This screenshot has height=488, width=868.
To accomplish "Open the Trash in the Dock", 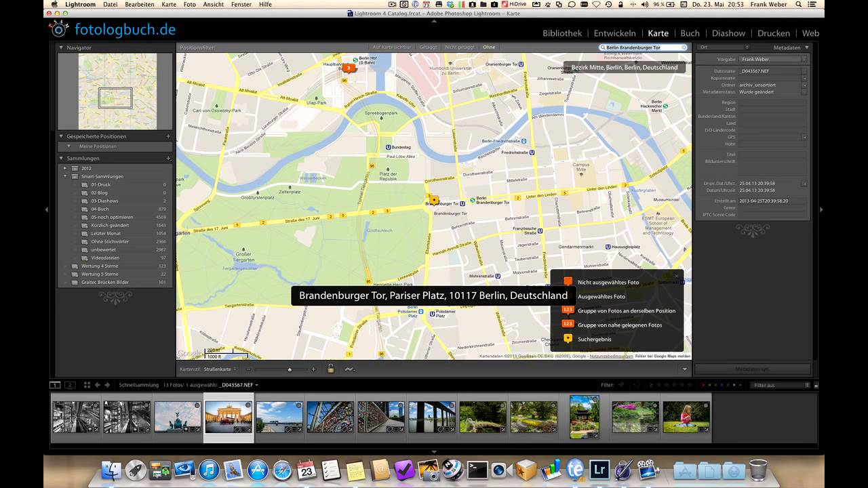I will pyautogui.click(x=758, y=469).
